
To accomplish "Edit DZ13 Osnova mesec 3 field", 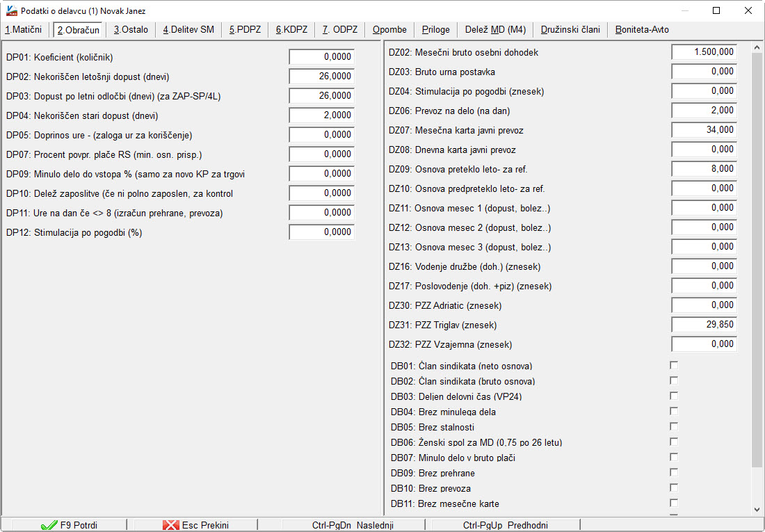I will pos(704,247).
